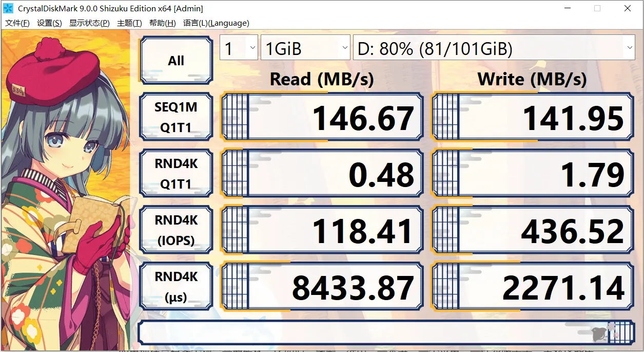Open the 文件(F) menu
644x352 pixels.
click(x=17, y=23)
